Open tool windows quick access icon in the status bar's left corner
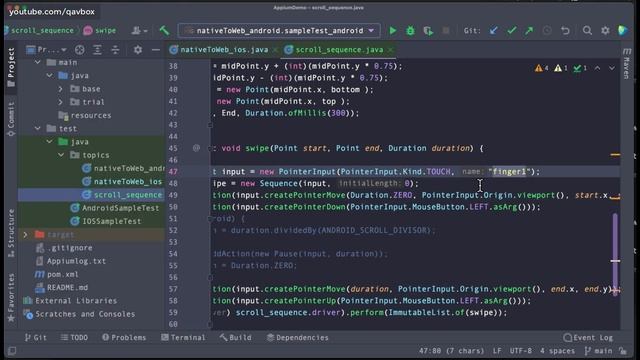 pos(12,351)
